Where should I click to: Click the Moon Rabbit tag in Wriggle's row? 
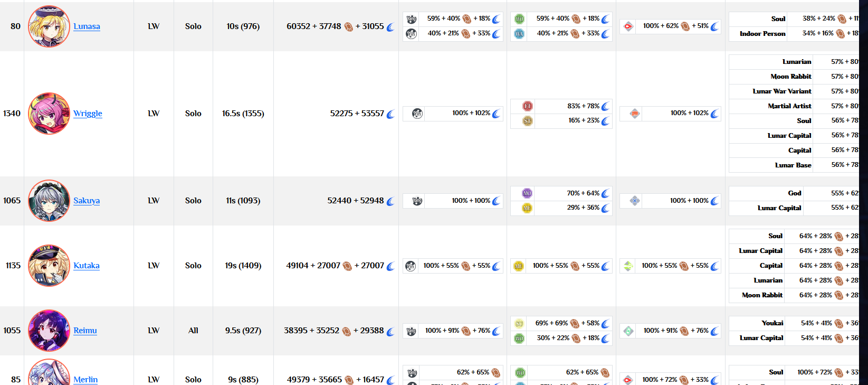(x=790, y=77)
